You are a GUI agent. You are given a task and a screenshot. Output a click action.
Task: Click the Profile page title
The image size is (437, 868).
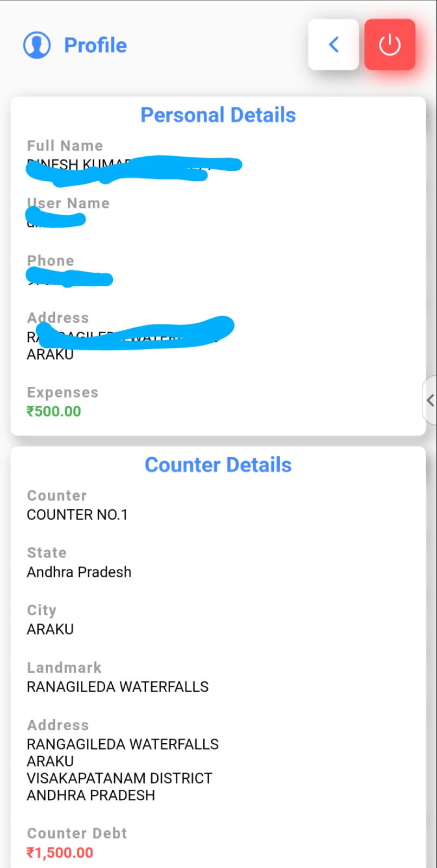coord(95,46)
